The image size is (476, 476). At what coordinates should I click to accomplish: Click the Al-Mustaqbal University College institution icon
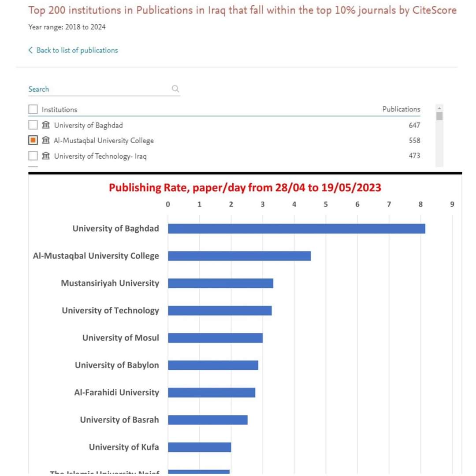[x=46, y=140]
